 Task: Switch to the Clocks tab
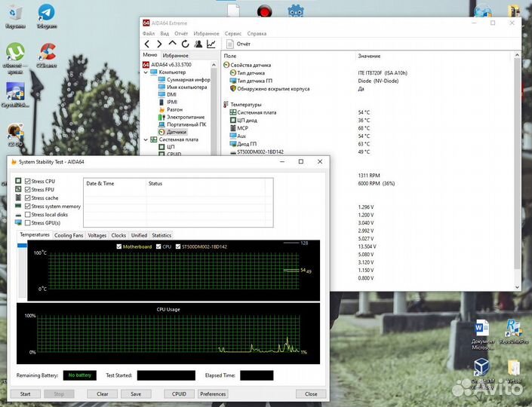click(118, 235)
